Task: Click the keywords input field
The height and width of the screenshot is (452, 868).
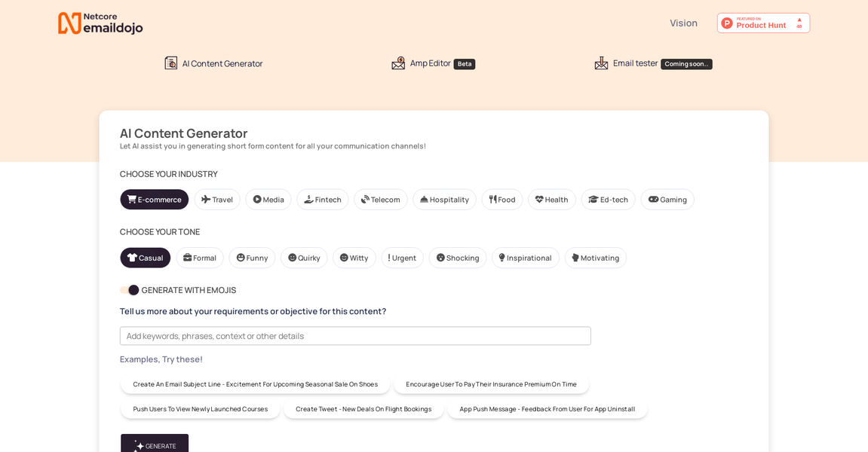Action: coord(354,335)
